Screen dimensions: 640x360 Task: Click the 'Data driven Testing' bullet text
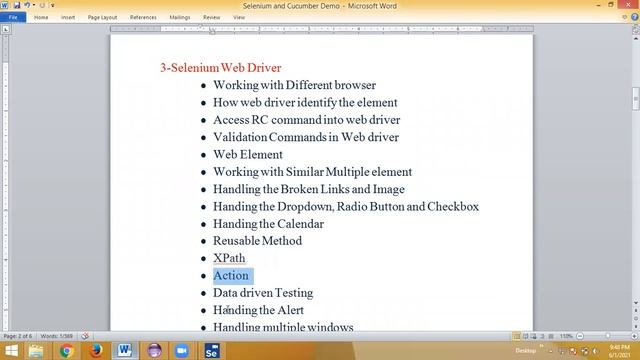coord(263,293)
